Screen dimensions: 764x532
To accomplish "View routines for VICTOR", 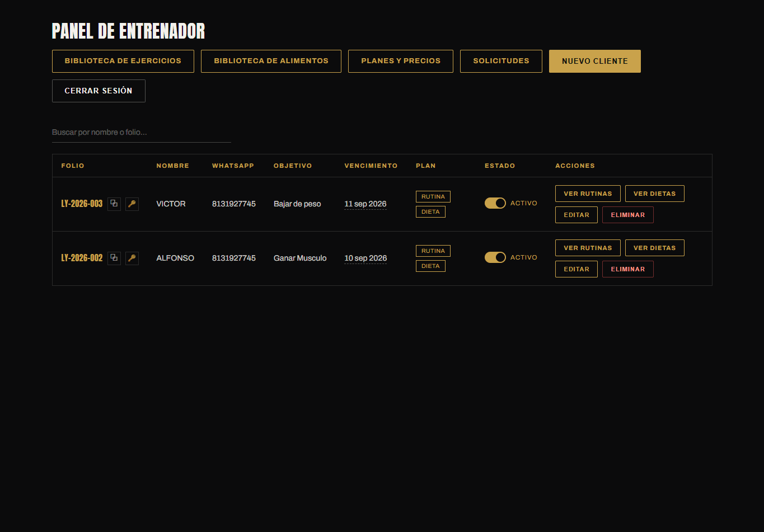I will pyautogui.click(x=588, y=194).
